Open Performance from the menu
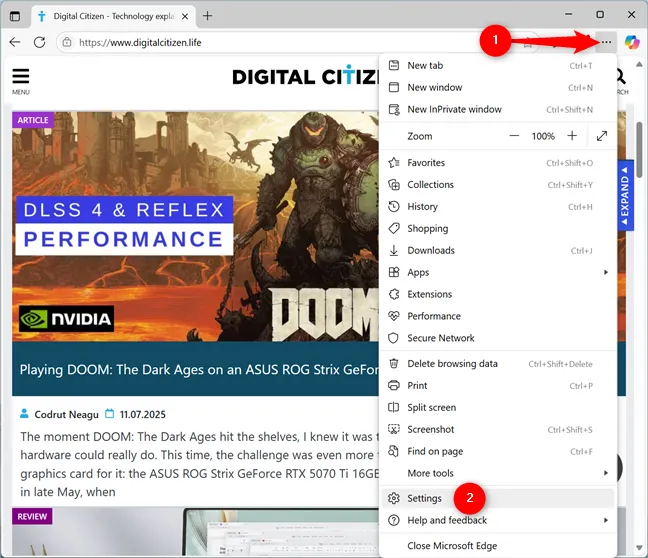 point(497,316)
